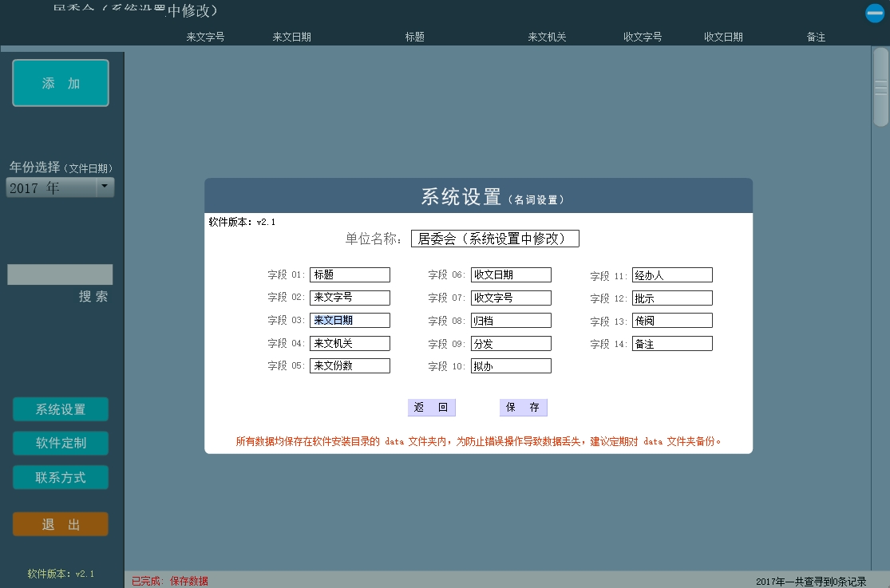This screenshot has width=890, height=588.
Task: Click the 添加 button
Action: pos(61,83)
